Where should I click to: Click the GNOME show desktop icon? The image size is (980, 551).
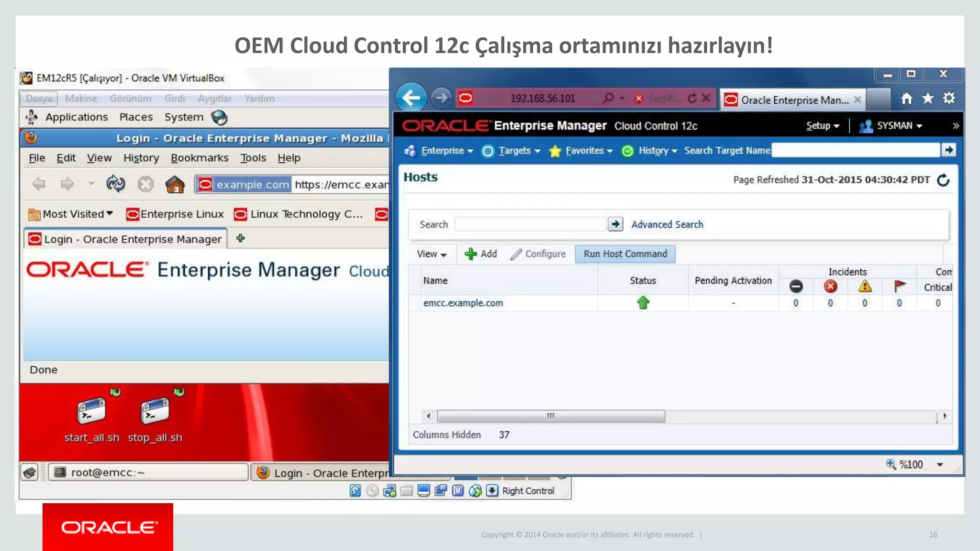[x=30, y=473]
